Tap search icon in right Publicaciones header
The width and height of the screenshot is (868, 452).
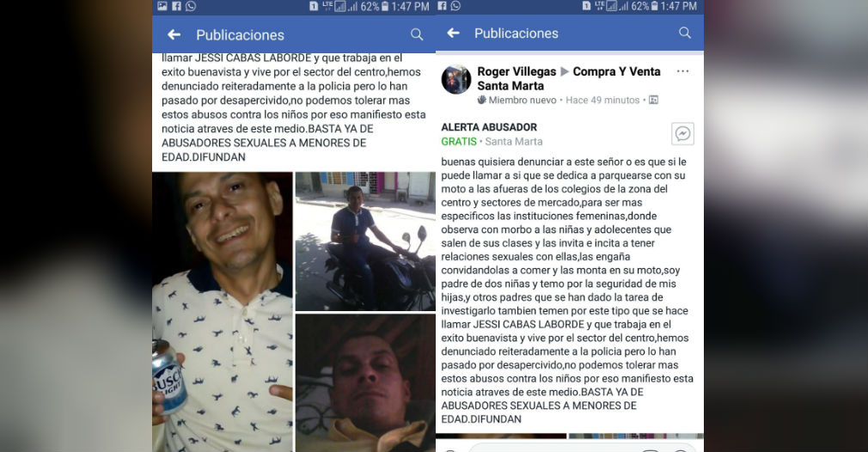[685, 33]
